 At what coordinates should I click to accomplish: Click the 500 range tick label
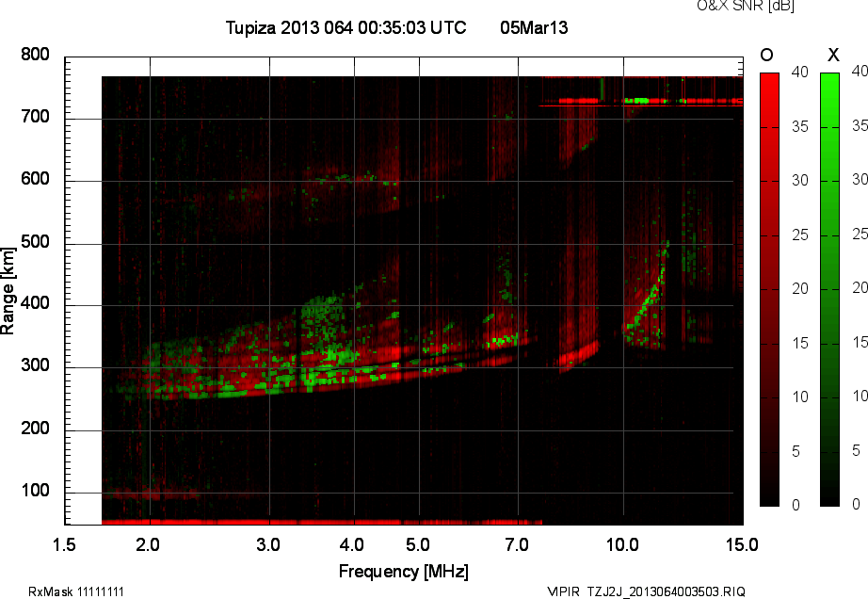pyautogui.click(x=35, y=242)
